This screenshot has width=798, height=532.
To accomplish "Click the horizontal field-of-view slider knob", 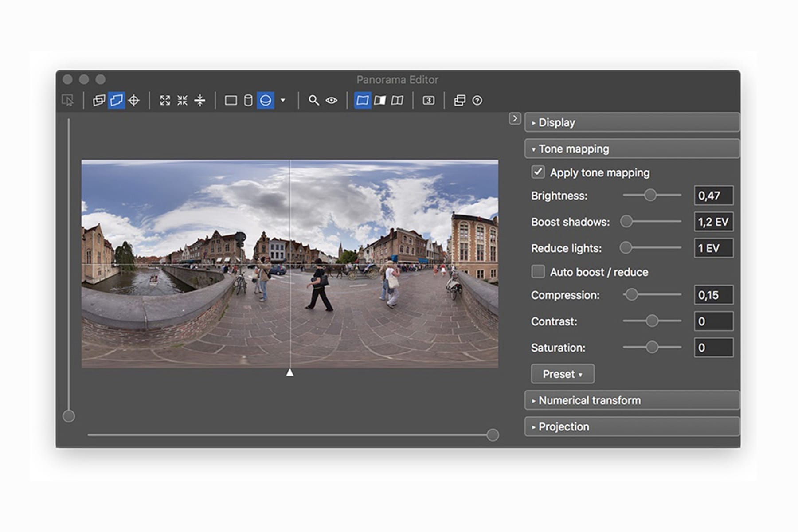I will 493,435.
